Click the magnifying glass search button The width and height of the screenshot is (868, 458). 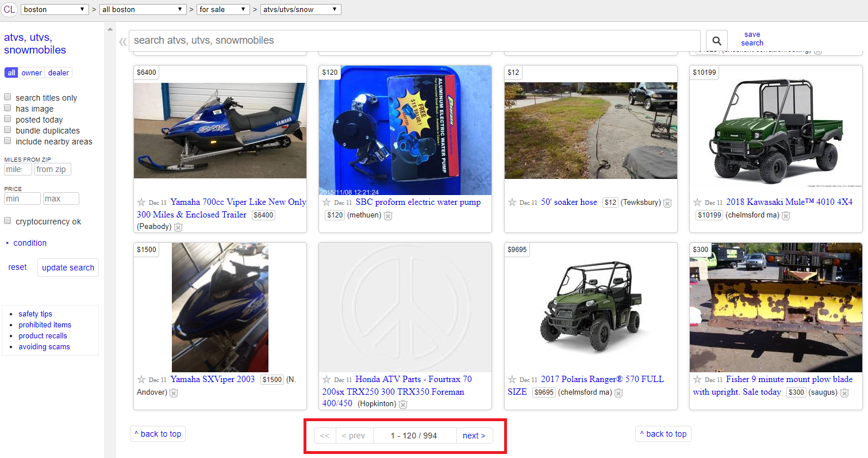tap(717, 41)
